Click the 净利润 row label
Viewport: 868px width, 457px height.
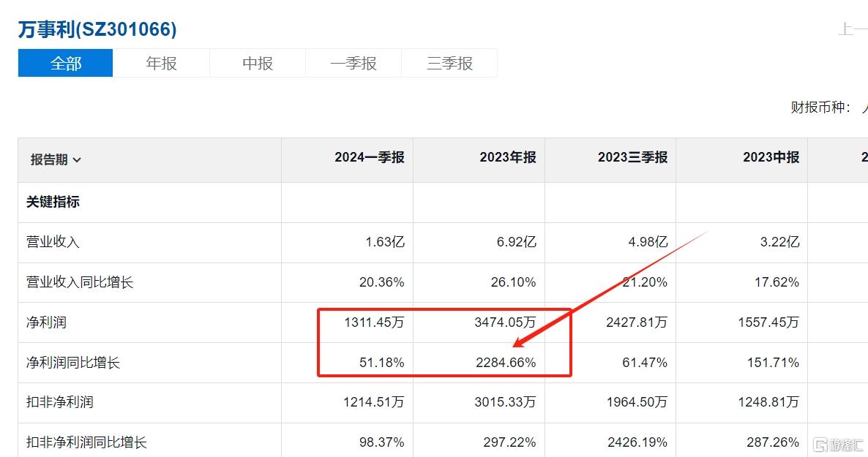point(47,322)
